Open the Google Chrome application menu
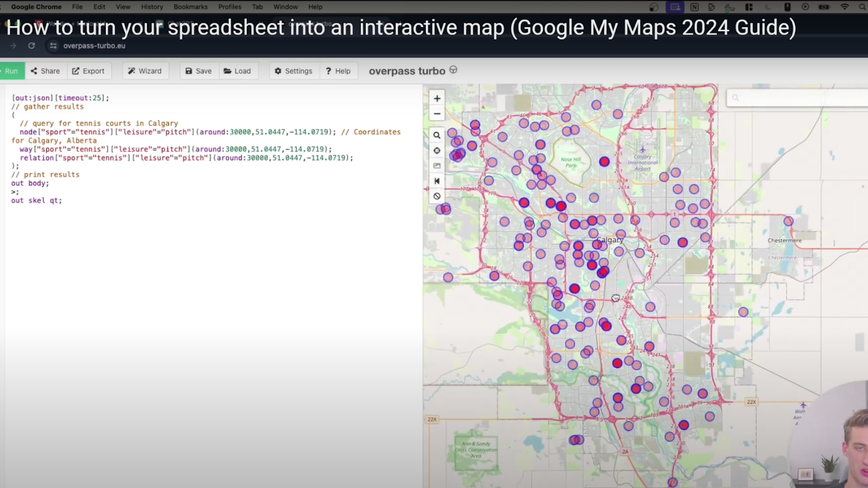868x488 pixels. click(36, 7)
